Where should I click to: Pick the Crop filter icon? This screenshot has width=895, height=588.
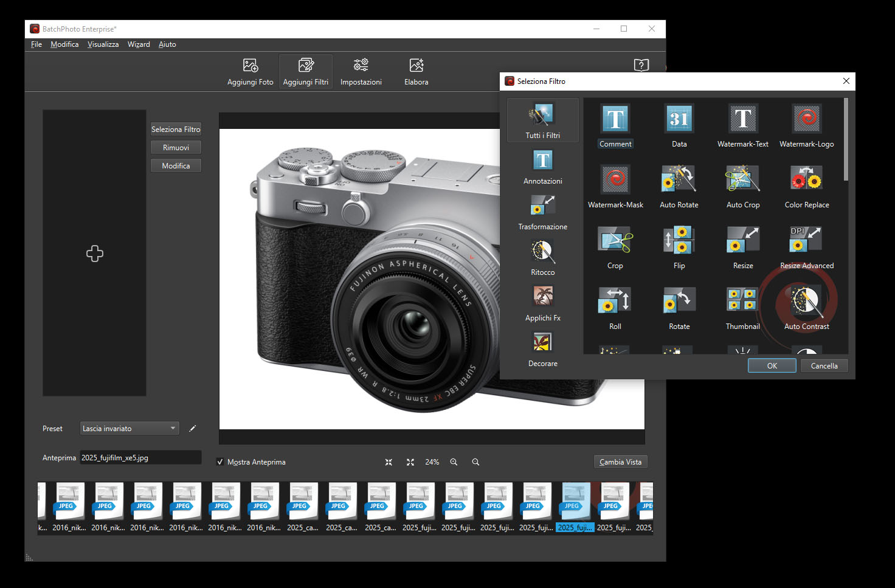[615, 241]
